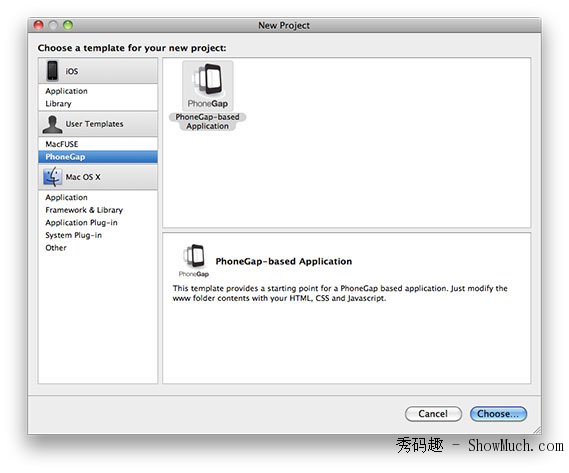Click the window resize grip corner
569x473 pixels.
click(x=537, y=430)
